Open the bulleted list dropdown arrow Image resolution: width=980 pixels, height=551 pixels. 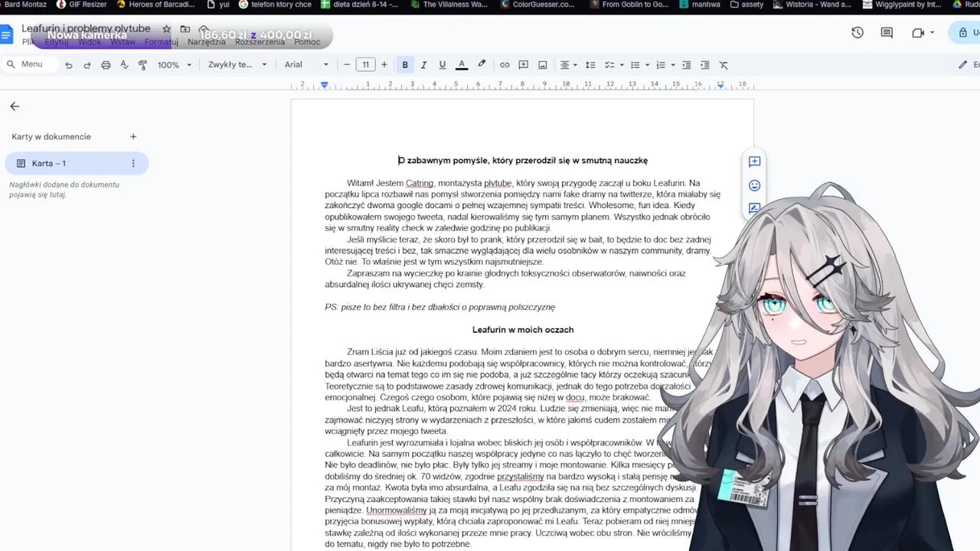pyautogui.click(x=647, y=65)
